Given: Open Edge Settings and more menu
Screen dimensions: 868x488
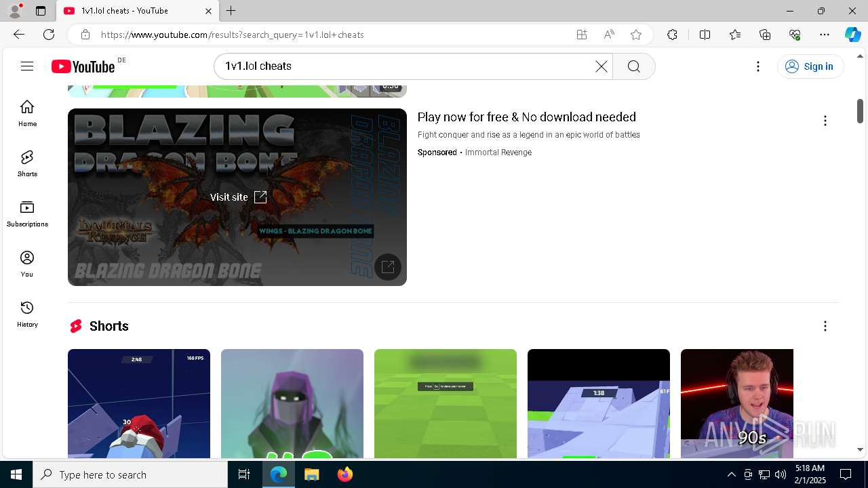Looking at the screenshot, I should click(825, 35).
